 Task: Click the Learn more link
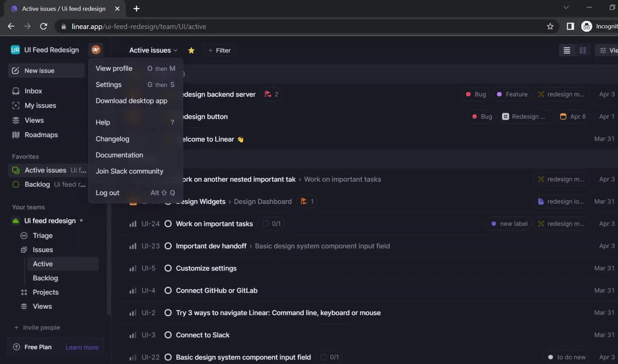point(82,347)
